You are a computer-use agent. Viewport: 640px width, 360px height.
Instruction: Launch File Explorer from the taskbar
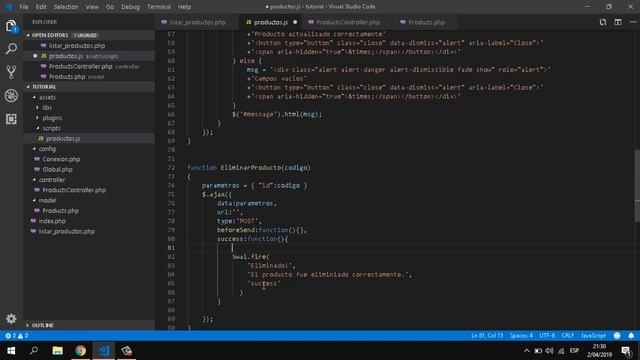57,351
